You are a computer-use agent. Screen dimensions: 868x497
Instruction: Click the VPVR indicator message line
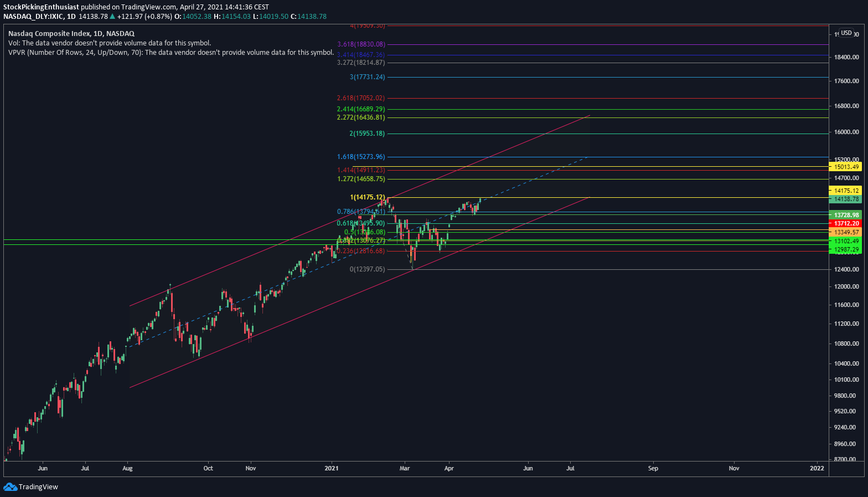171,53
